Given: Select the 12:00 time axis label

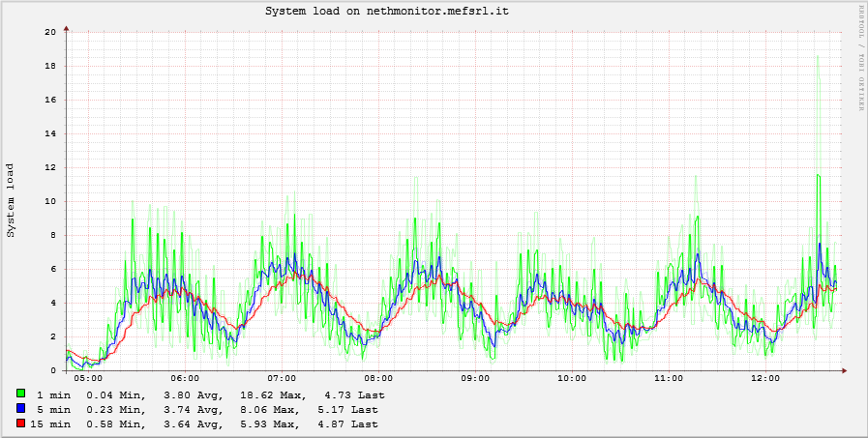Looking at the screenshot, I should (x=765, y=379).
